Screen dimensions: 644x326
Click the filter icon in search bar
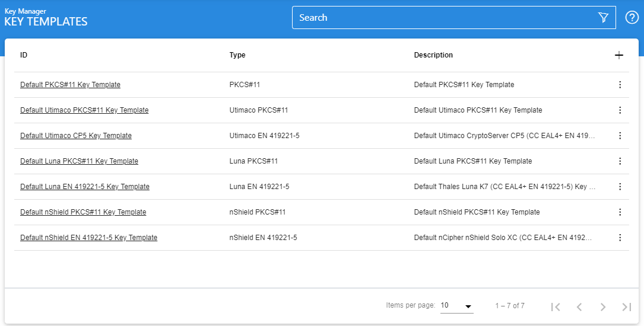(x=604, y=18)
